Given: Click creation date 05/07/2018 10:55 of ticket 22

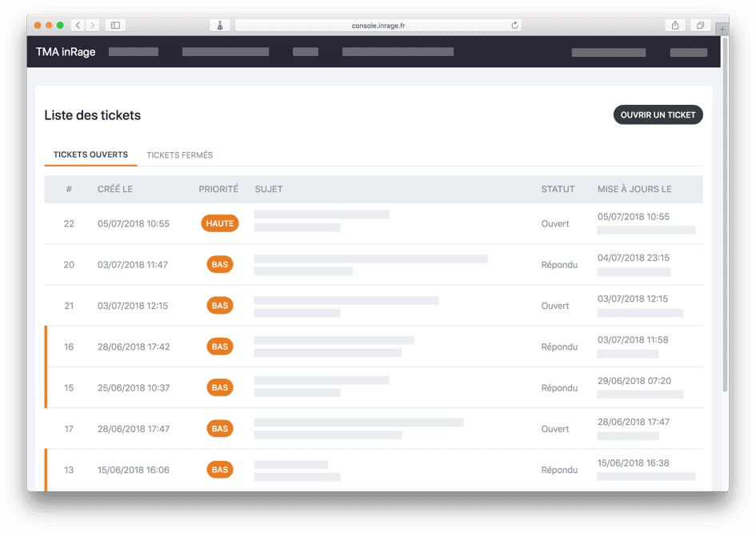Looking at the screenshot, I should click(134, 223).
